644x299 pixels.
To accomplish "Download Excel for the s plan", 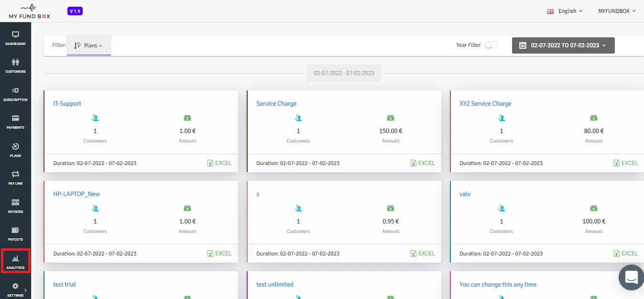I will (x=423, y=254).
